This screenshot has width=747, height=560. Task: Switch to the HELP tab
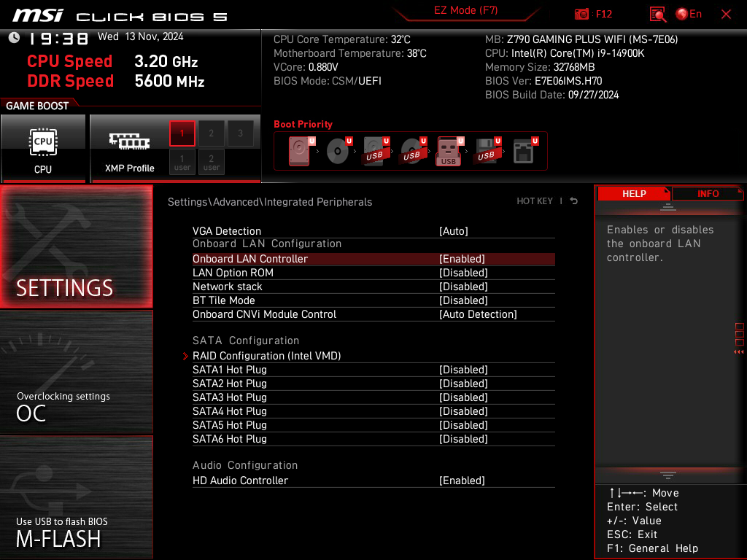point(634,194)
